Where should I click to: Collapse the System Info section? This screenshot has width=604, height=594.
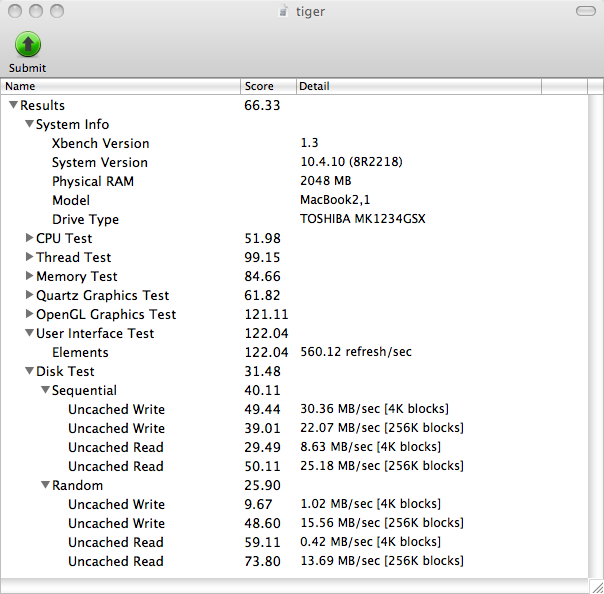point(29,124)
